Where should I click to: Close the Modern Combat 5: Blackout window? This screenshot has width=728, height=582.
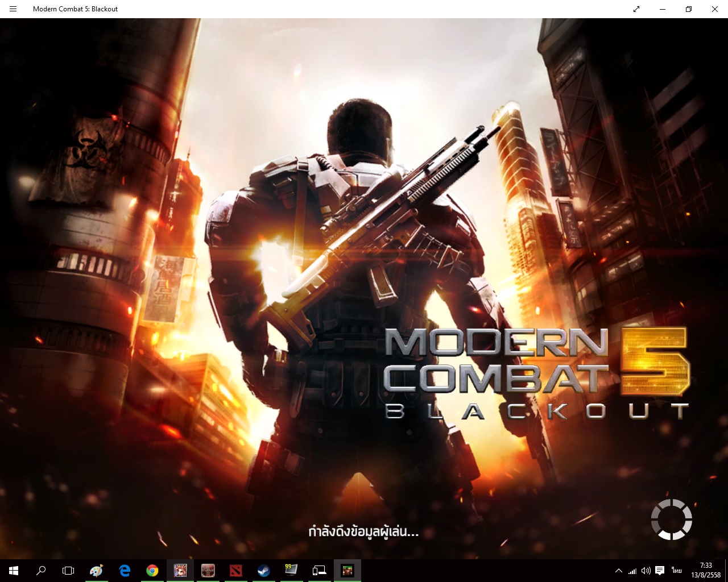(715, 9)
